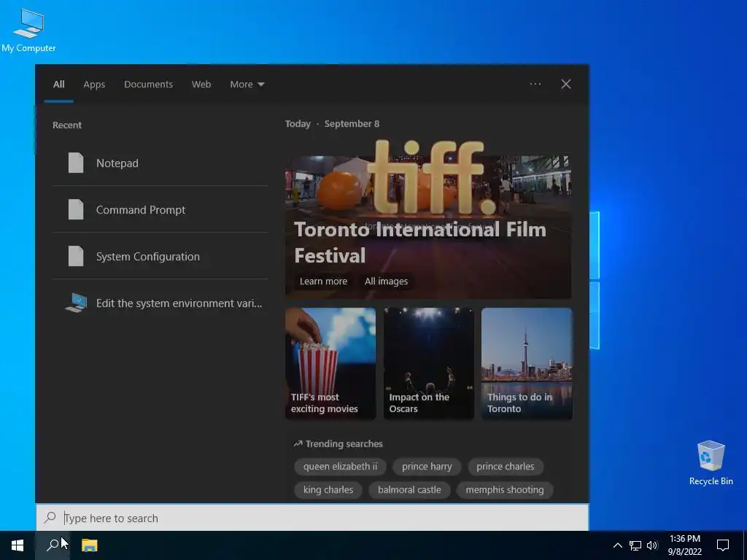Viewport: 747px width, 560px height.
Task: Open File Explorer from the taskbar
Action: click(x=89, y=545)
